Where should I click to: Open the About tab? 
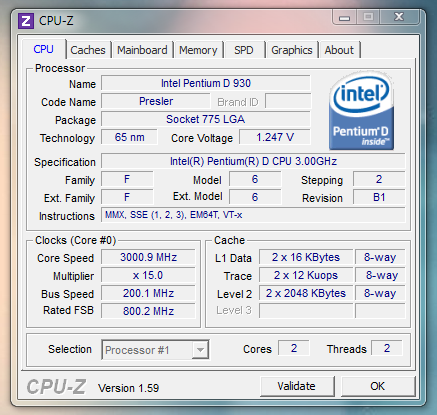[339, 50]
